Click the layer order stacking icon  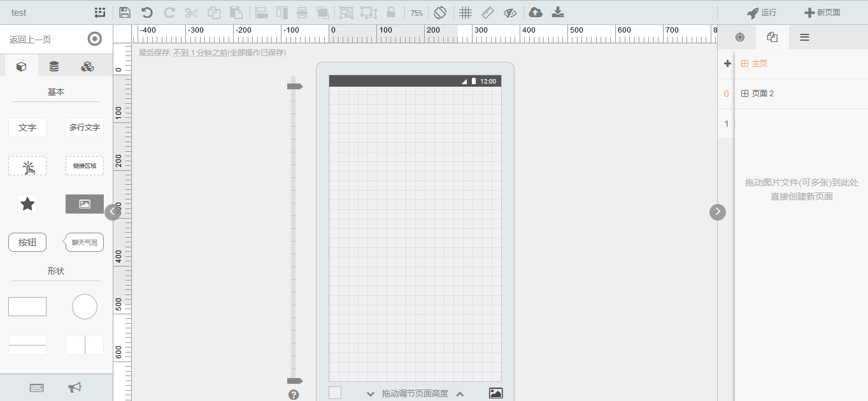[x=323, y=13]
